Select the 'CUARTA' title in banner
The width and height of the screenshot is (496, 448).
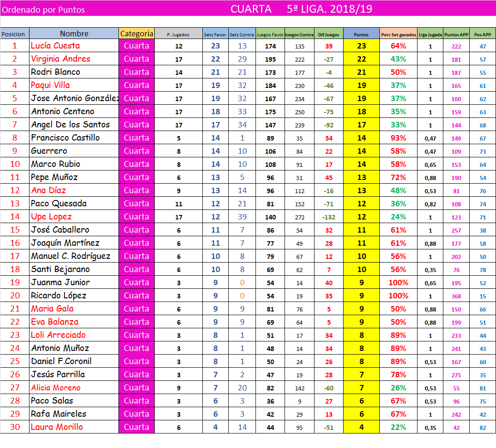[251, 9]
